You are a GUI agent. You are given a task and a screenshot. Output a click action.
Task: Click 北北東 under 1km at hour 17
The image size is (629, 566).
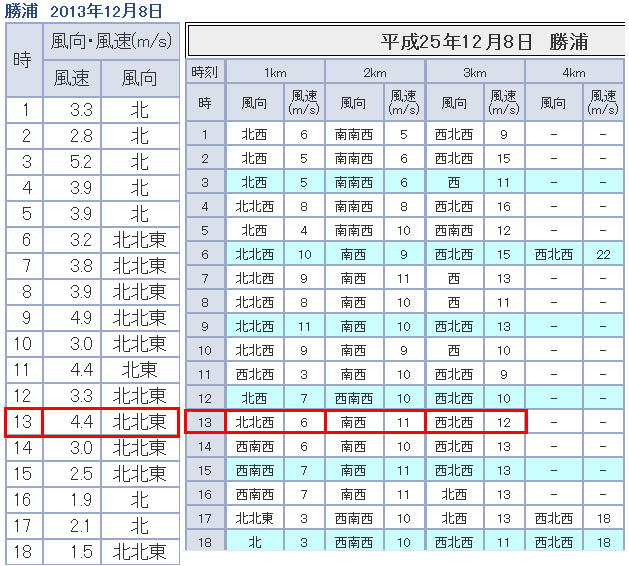(x=254, y=518)
